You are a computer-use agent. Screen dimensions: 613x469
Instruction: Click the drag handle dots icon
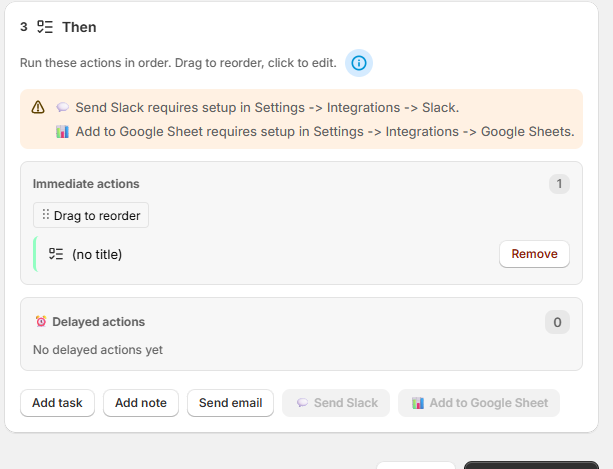[x=46, y=214]
